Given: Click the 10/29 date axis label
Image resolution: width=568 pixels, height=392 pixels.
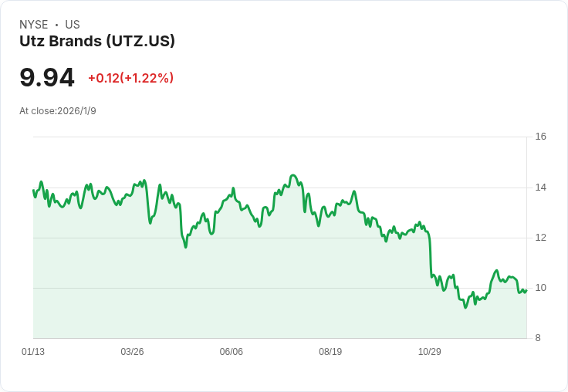Looking at the screenshot, I should click(430, 351).
